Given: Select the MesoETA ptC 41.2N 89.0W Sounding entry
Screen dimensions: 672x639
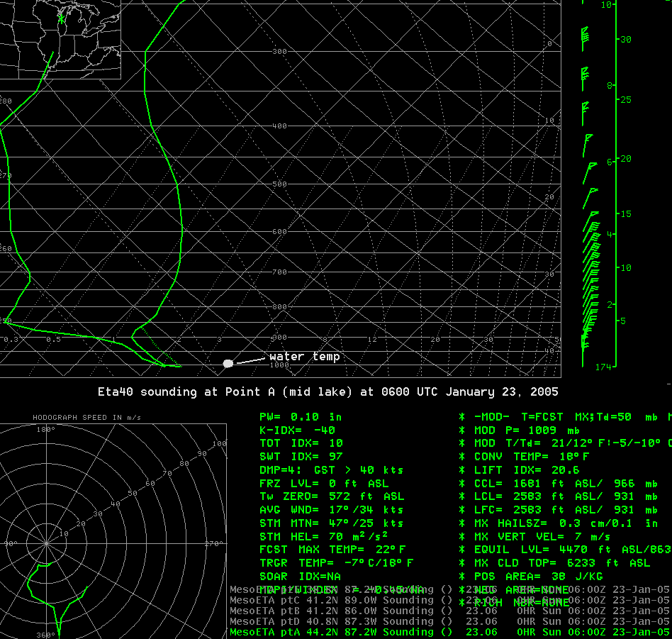Looking at the screenshot, I should tap(340, 599).
